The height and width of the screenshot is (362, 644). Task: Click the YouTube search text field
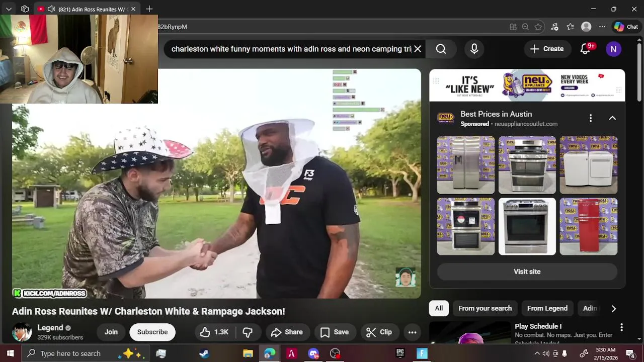(291, 49)
